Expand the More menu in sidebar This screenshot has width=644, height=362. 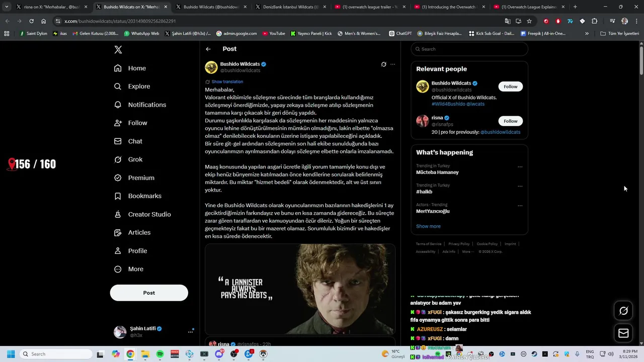[129, 269]
